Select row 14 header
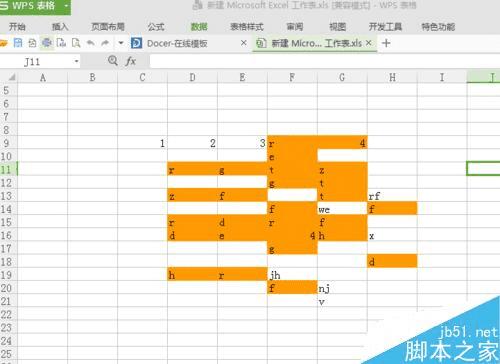Screen dimensions: 500x364 (x=8, y=209)
